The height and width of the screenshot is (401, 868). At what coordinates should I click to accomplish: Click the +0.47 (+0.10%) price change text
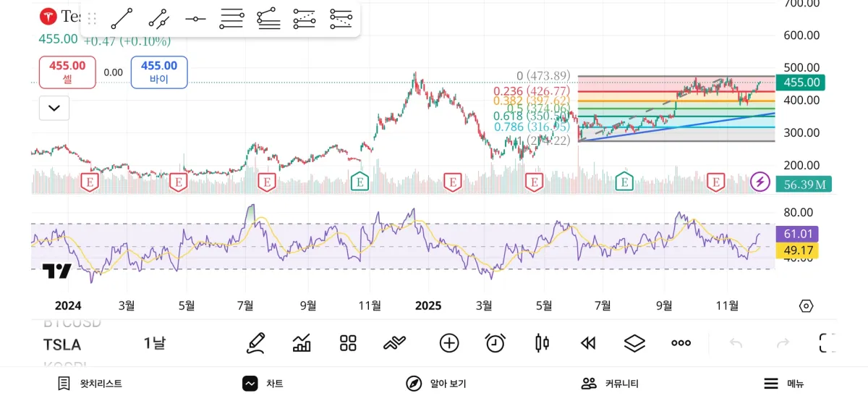(127, 41)
